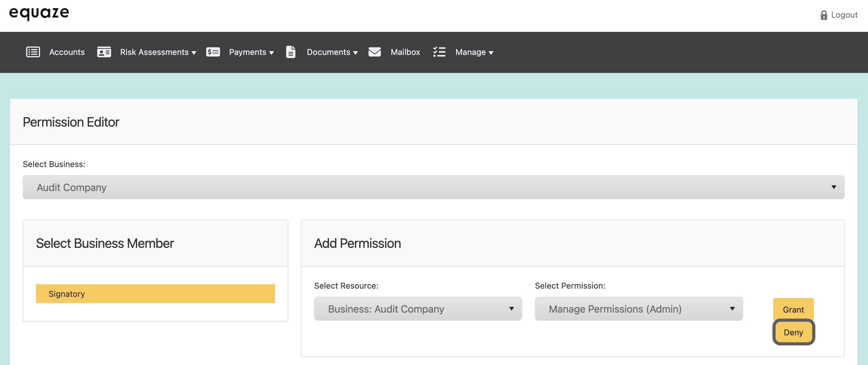Click the Accounts list icon
Viewport: 868px width, 365px height.
33,52
